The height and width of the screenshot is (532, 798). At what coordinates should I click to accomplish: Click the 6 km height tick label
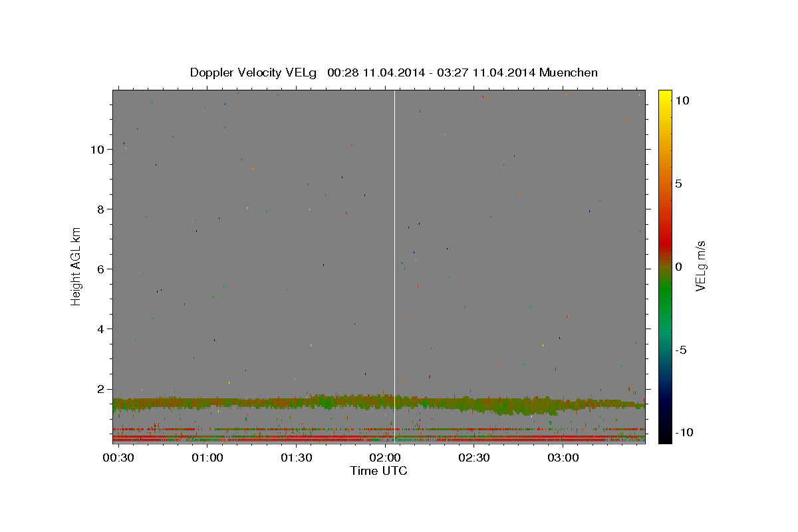101,269
